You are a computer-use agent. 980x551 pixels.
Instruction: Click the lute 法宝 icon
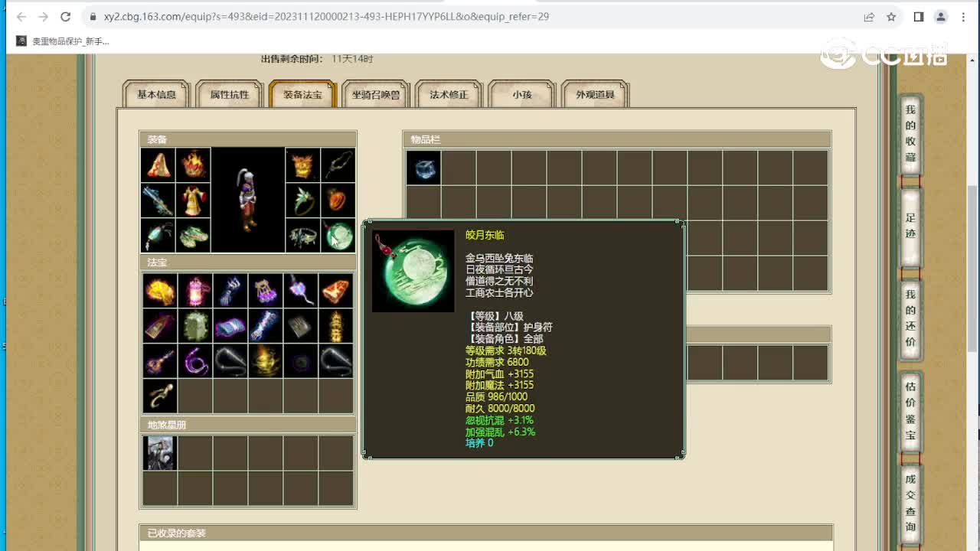(x=160, y=361)
